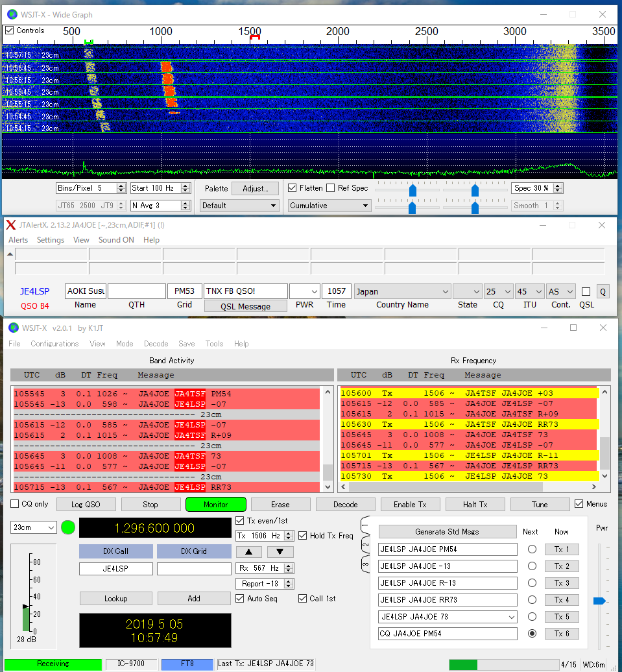This screenshot has width=622, height=672.
Task: Collapse JTAlertX callsign rows triangle
Action: (10, 254)
